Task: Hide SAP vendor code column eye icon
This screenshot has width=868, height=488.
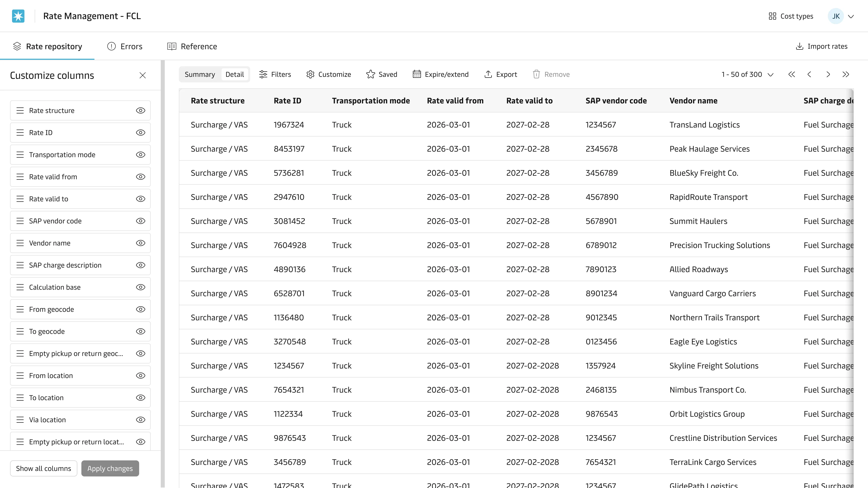Action: point(140,221)
